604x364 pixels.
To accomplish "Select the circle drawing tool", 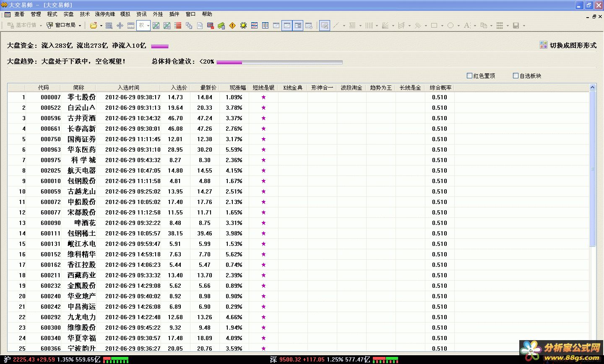I will click(450, 26).
